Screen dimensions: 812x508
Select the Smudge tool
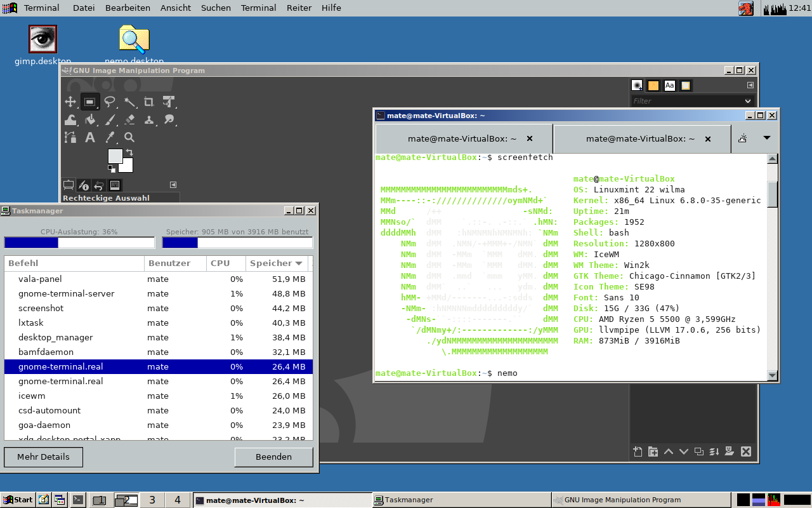[x=169, y=119]
